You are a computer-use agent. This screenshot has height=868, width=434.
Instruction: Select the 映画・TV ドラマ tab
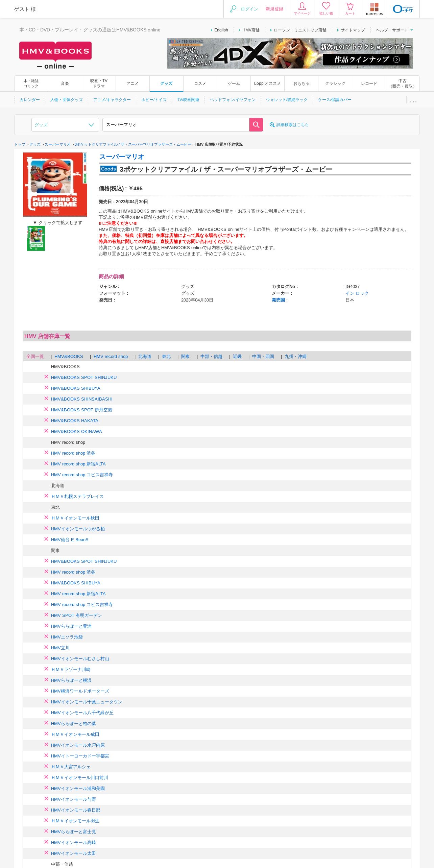click(x=99, y=83)
